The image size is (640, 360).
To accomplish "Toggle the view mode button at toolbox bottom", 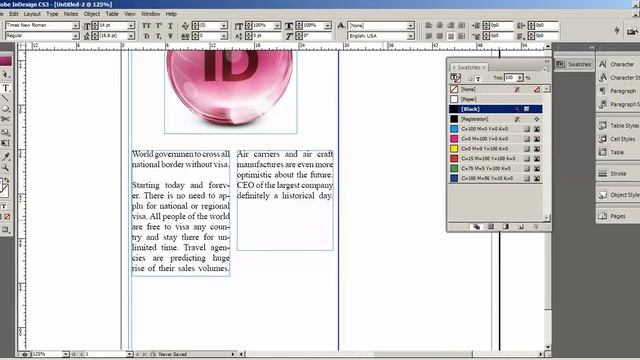I will 5,230.
